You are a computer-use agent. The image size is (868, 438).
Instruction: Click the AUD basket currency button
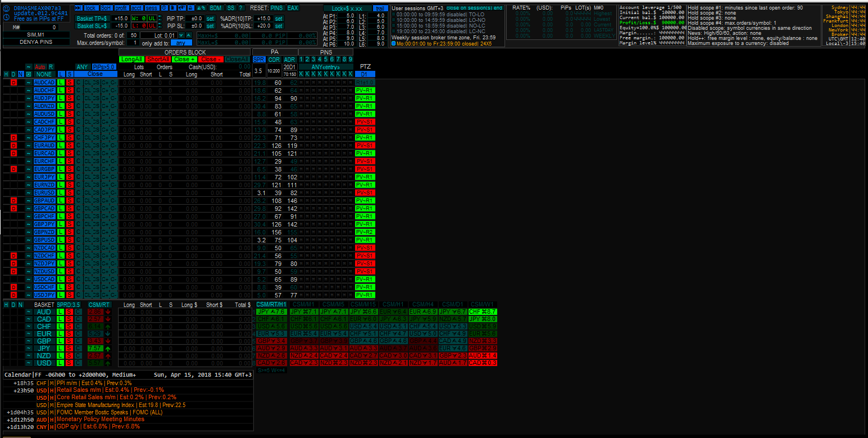(x=44, y=311)
